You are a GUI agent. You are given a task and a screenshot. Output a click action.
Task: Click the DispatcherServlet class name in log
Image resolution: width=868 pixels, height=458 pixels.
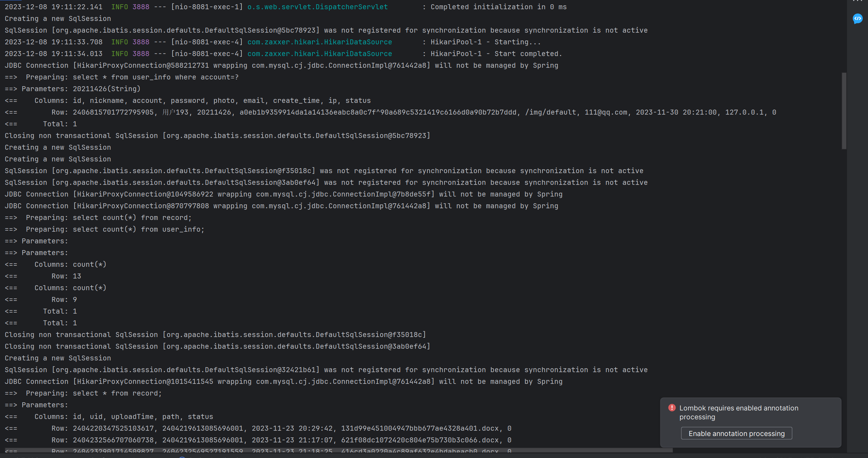pyautogui.click(x=317, y=7)
